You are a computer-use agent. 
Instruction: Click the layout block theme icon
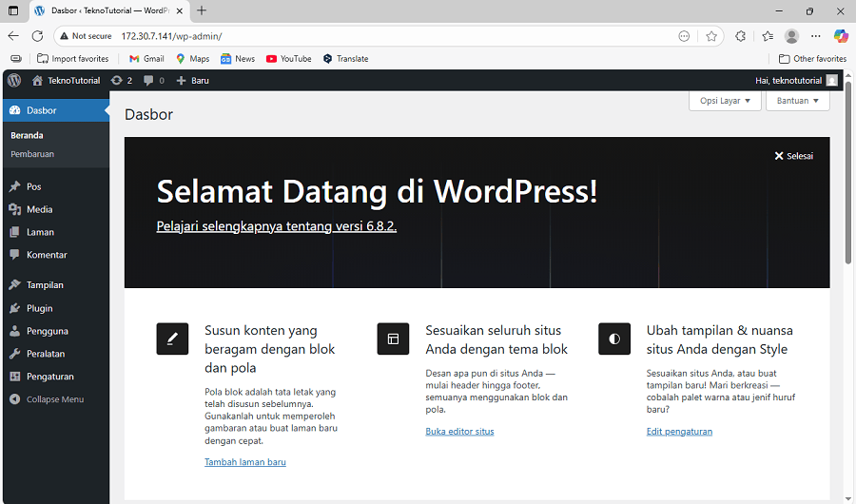[x=393, y=339]
